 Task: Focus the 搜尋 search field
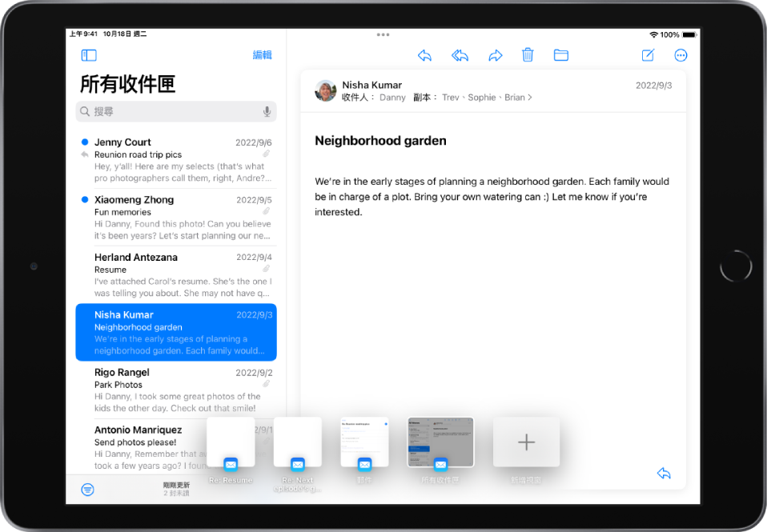pos(176,111)
